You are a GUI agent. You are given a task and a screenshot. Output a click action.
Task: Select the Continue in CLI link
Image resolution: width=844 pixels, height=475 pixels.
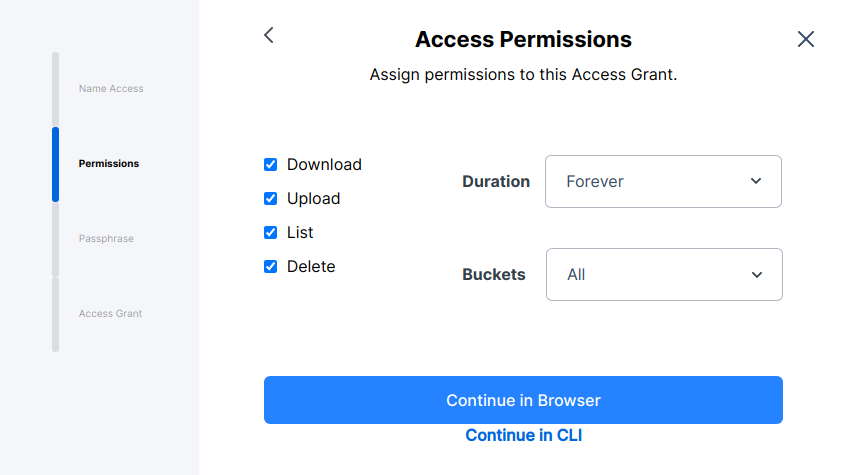[x=523, y=435]
